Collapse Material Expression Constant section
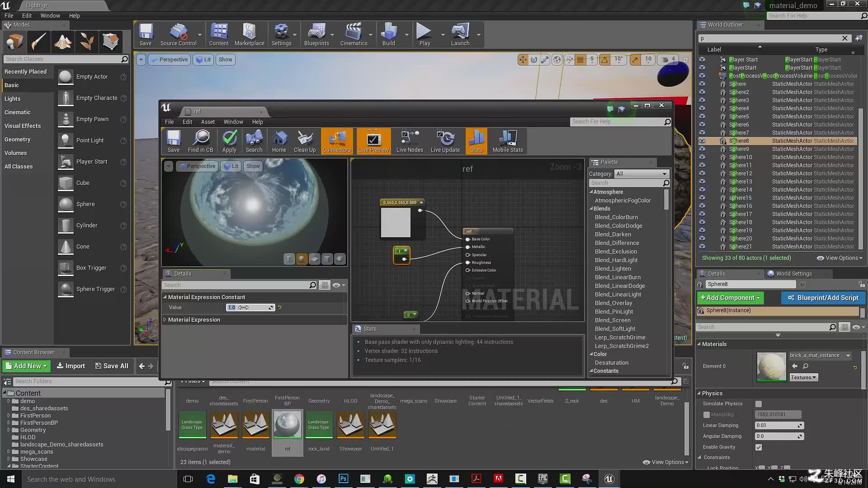868x488 pixels. (165, 297)
